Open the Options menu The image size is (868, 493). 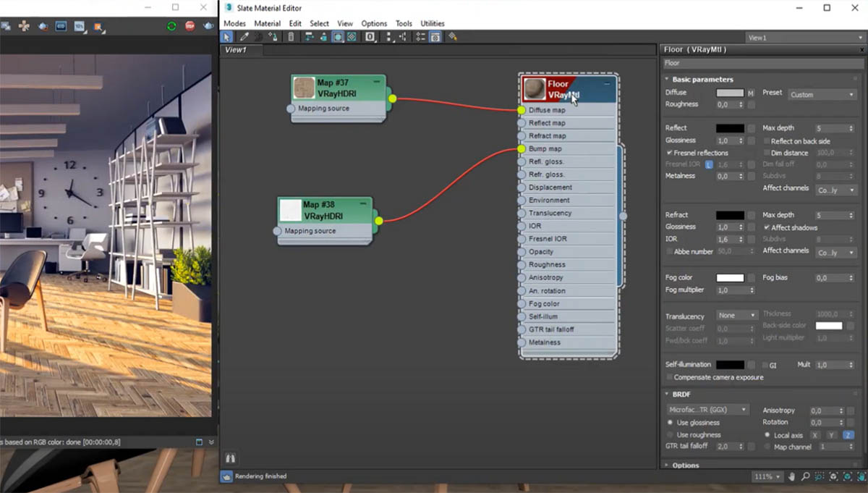tap(374, 23)
